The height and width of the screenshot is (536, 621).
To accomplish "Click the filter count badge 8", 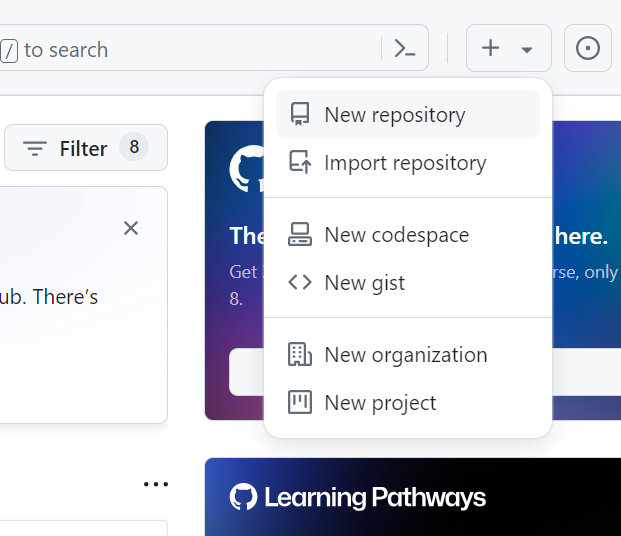I will tap(134, 147).
